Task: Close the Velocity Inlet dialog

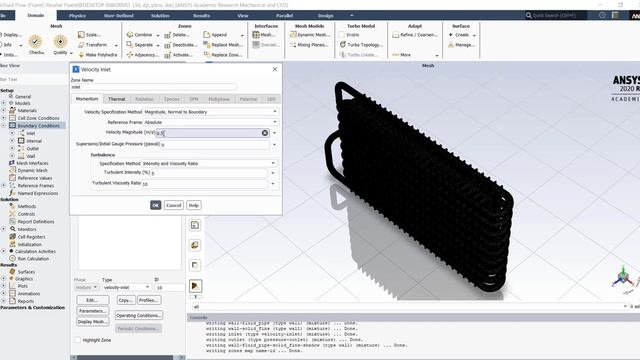Action: point(275,69)
